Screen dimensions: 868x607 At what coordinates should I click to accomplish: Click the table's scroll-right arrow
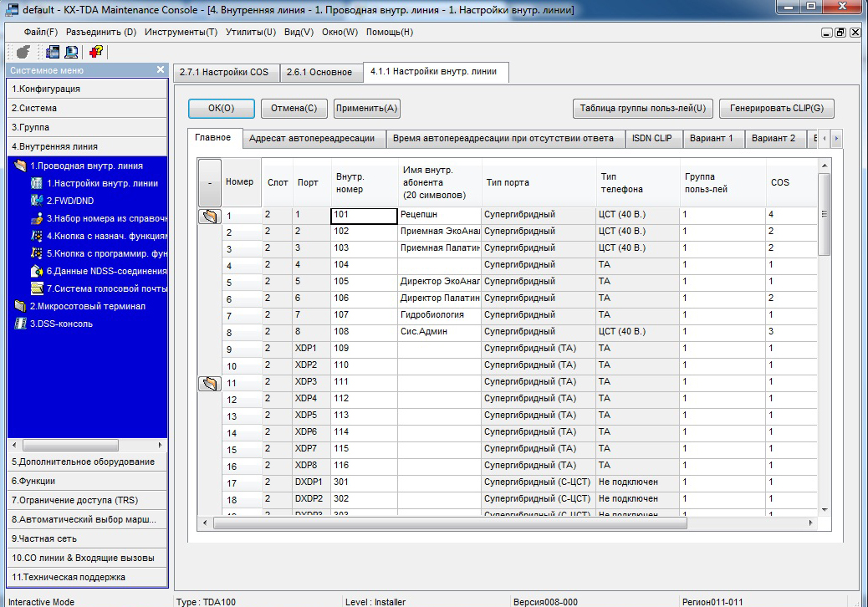(811, 523)
